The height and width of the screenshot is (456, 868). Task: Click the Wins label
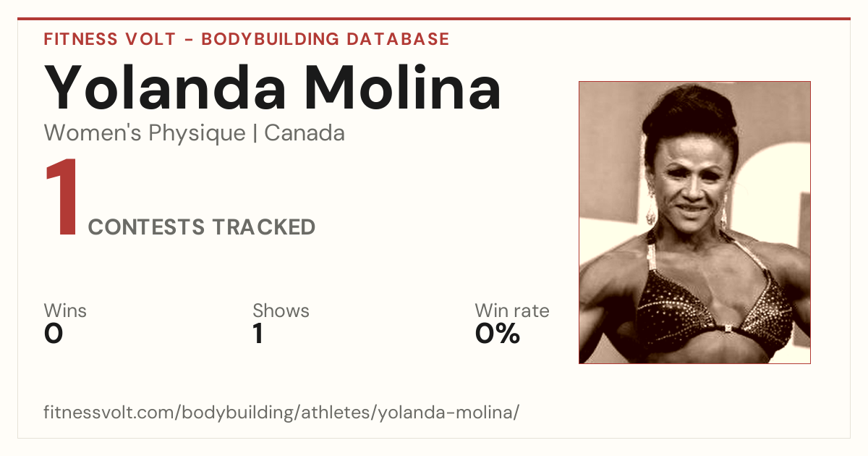[x=65, y=311]
